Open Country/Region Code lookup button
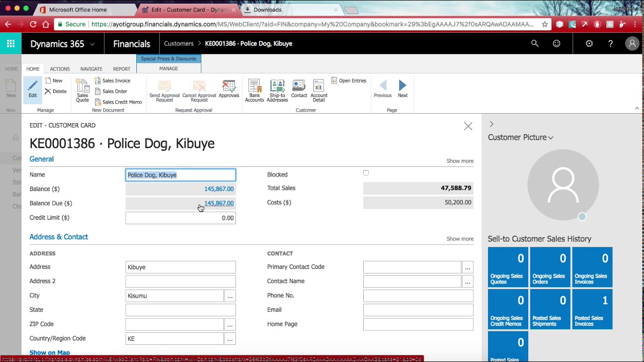Image resolution: width=644 pixels, height=362 pixels. click(x=230, y=339)
